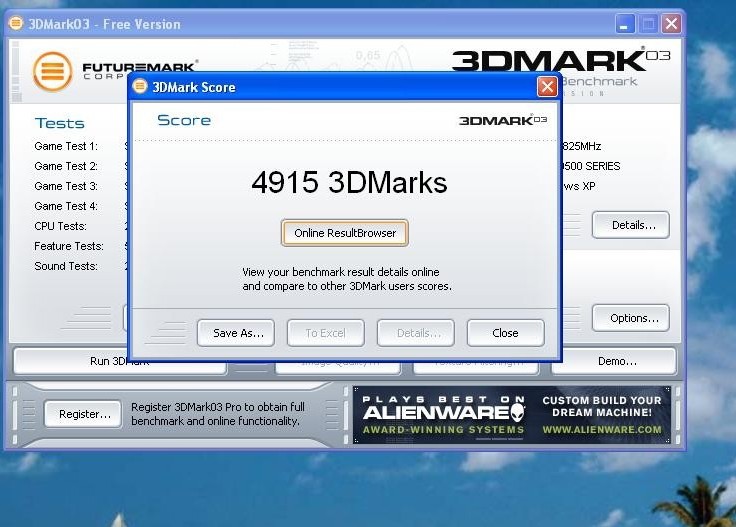Click the Sound Tests label
This screenshot has width=736, height=527.
(66, 266)
